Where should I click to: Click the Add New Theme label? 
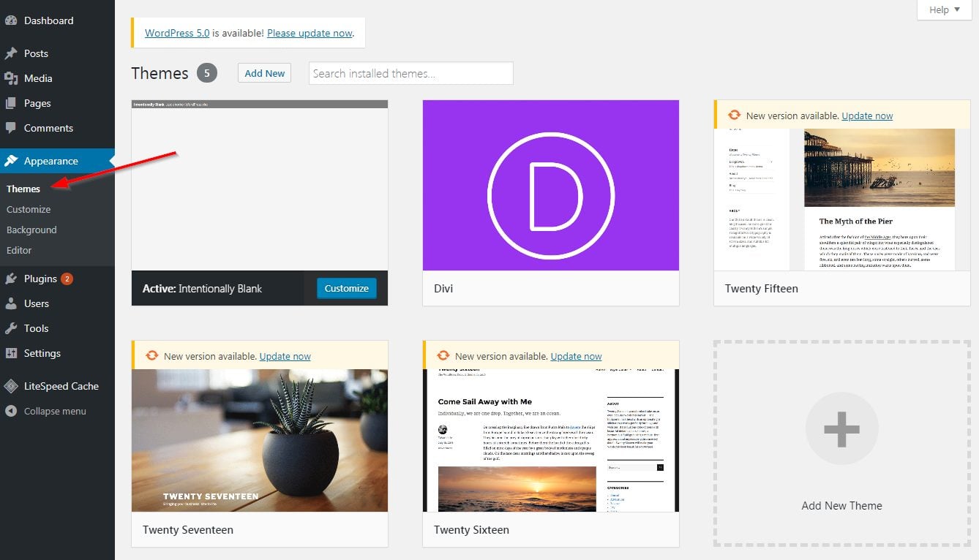[841, 505]
